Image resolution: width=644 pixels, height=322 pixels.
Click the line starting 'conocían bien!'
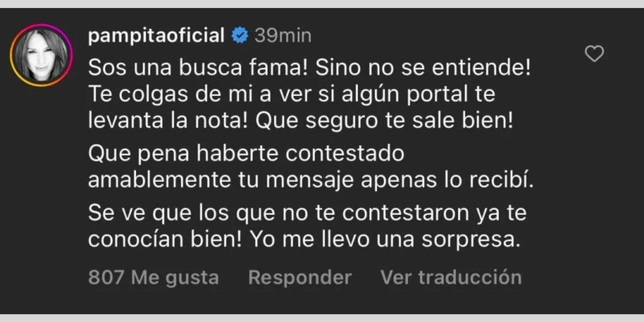[x=304, y=240]
